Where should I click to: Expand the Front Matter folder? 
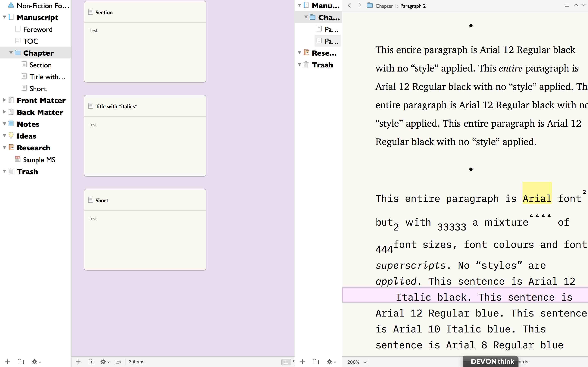(4, 100)
